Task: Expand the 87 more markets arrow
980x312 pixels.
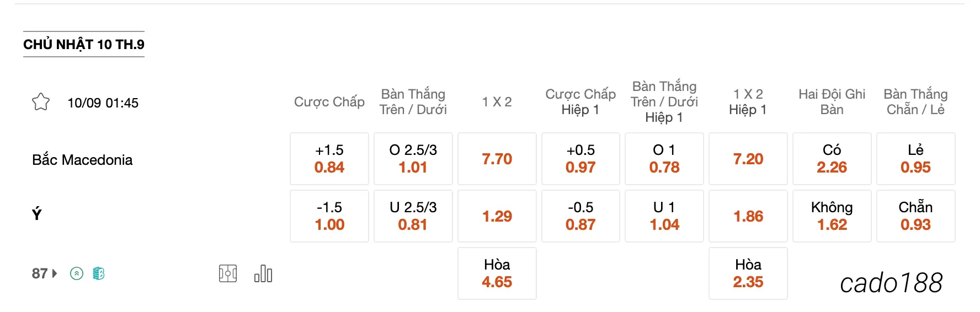Action: pos(45,273)
